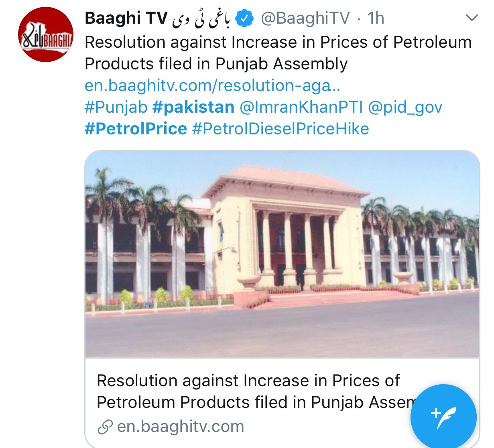Tap the Punjab Assembly building photo
This screenshot has width=494, height=448.
[x=283, y=254]
